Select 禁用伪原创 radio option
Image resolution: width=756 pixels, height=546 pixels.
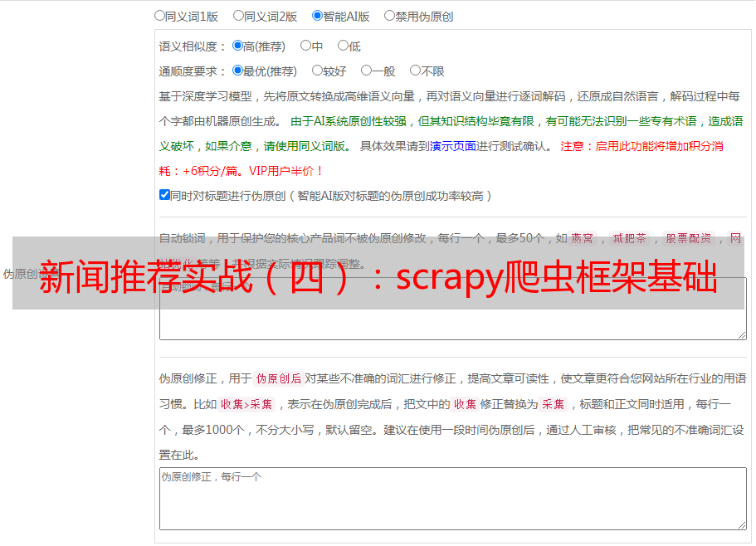[389, 16]
